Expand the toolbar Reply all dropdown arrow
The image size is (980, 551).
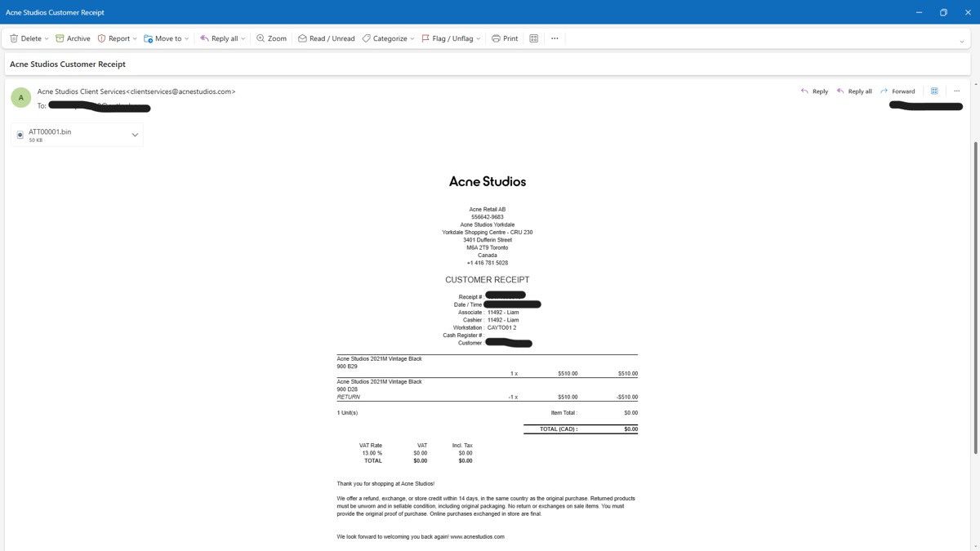tap(243, 38)
